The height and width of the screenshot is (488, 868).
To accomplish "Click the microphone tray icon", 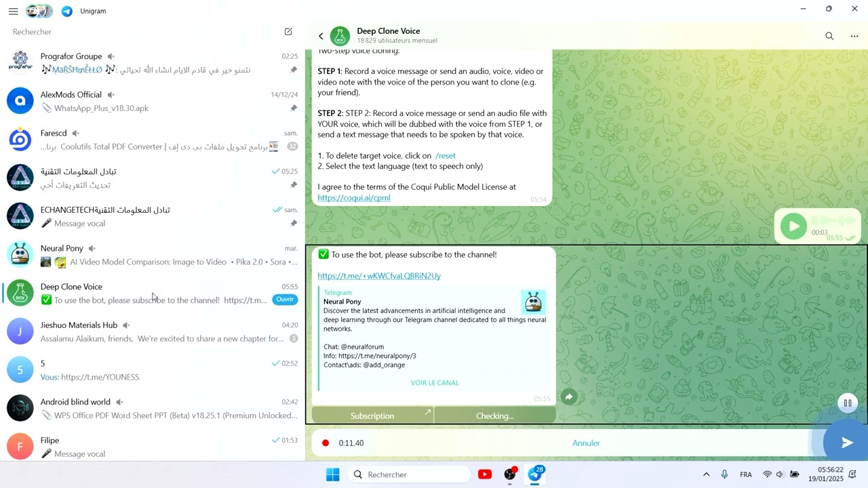I will coord(725,474).
